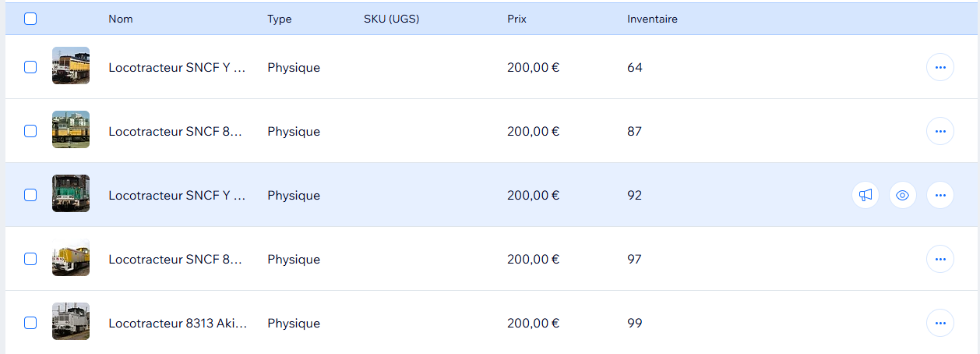Toggle the select-all checkbox in header
The image size is (980, 354).
pos(30,19)
